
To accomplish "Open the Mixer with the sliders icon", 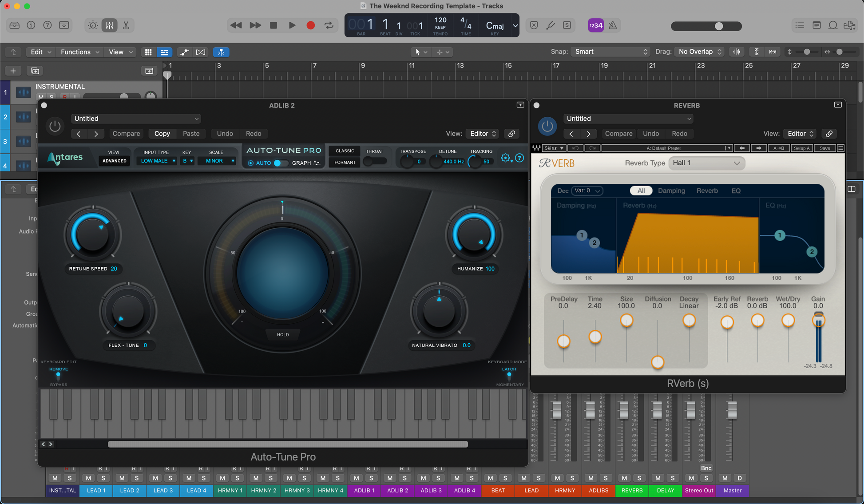I will click(109, 25).
